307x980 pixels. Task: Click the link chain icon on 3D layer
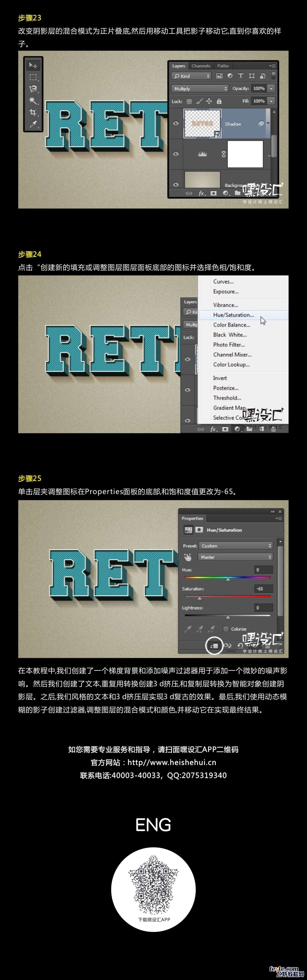click(224, 154)
